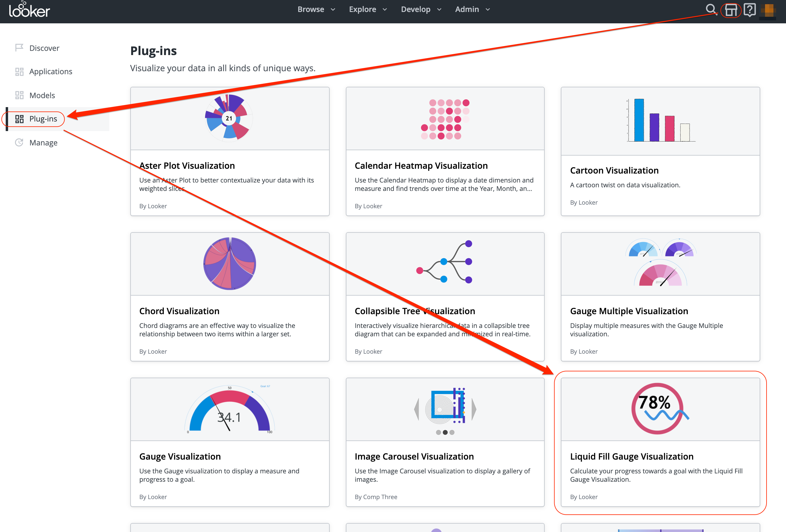Click the Applications grid icon in sidebar

(x=19, y=72)
